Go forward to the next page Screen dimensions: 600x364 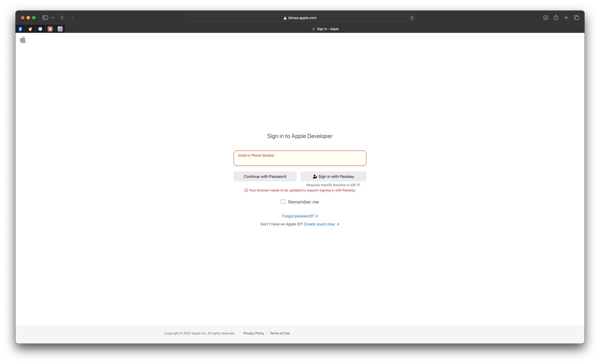pos(72,18)
